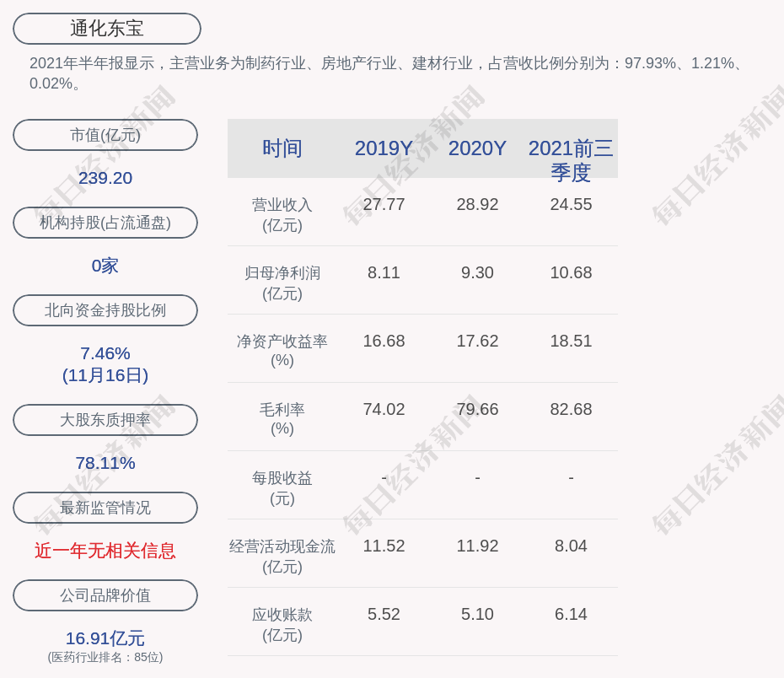
Task: Click the 经营活动现金流 row label
Action: point(281,556)
